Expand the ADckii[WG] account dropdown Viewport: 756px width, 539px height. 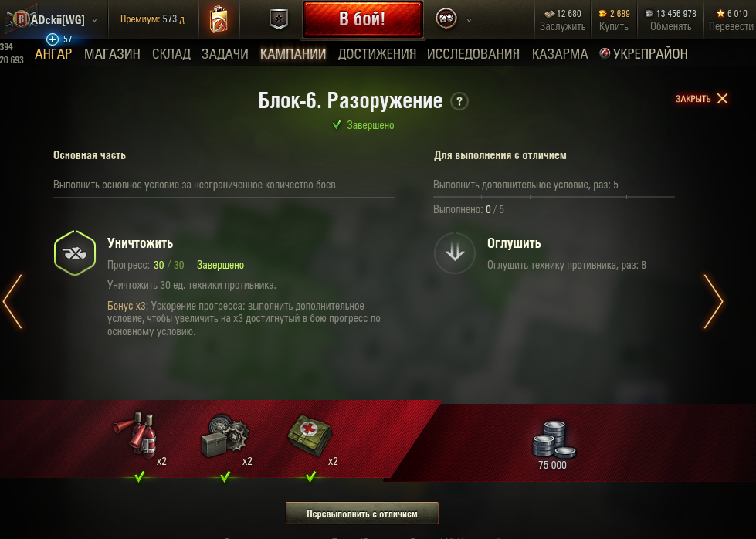click(x=94, y=20)
